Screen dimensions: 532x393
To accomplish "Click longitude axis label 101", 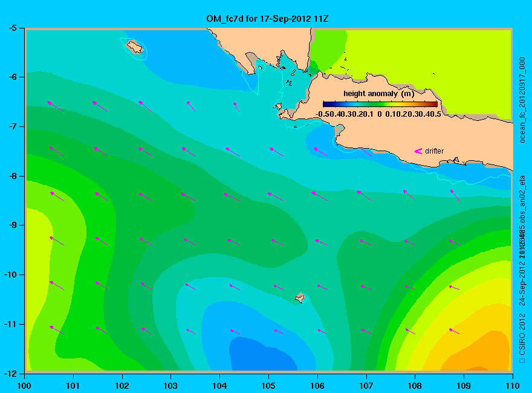I will [x=73, y=386].
